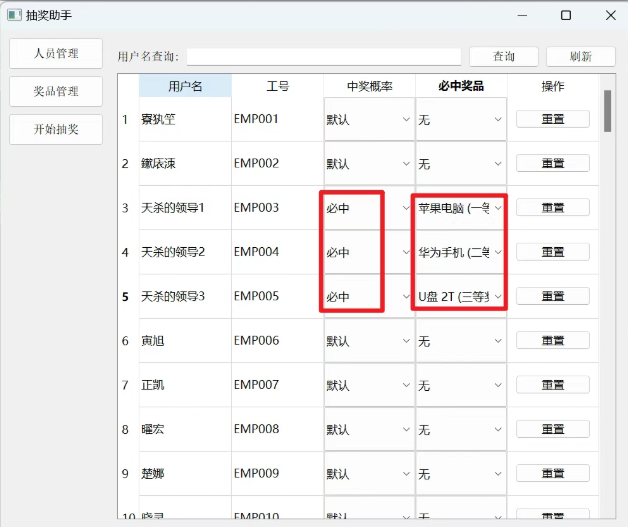
Task: Switch to 奖品管理 page
Action: point(56,91)
